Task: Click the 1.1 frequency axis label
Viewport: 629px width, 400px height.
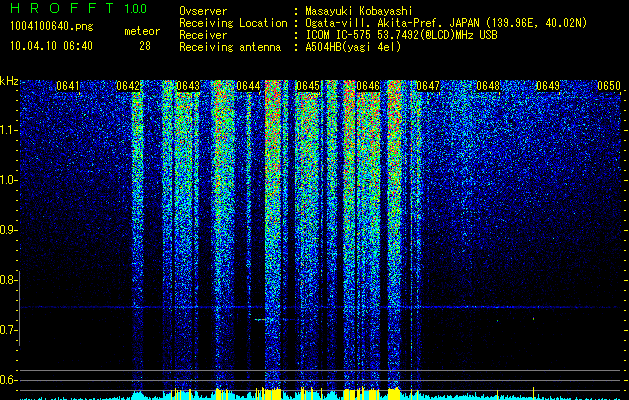Action: tap(8, 130)
